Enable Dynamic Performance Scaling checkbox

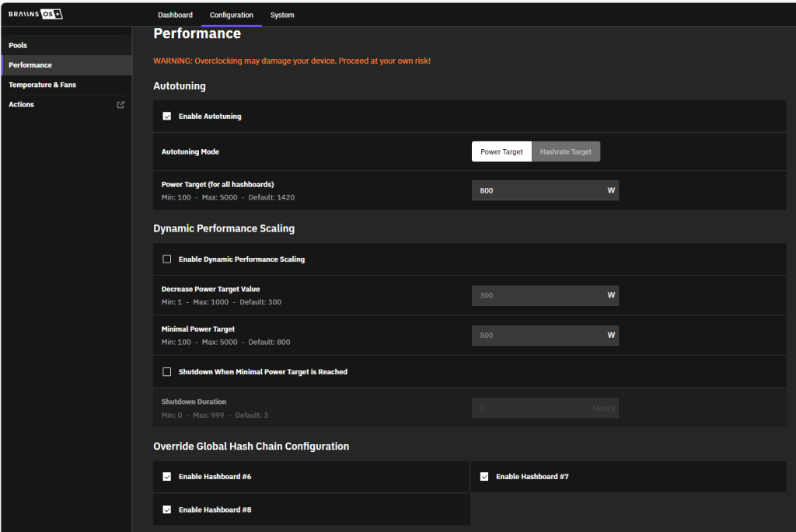pos(167,259)
